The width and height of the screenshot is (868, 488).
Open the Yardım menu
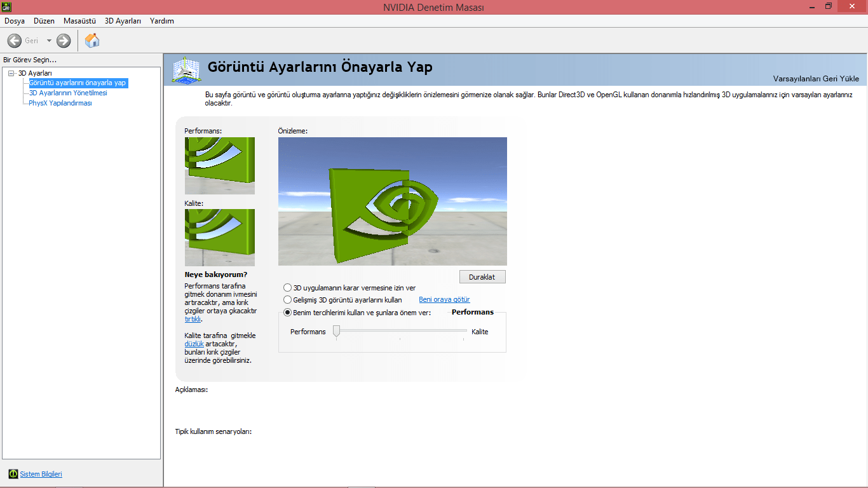click(161, 20)
